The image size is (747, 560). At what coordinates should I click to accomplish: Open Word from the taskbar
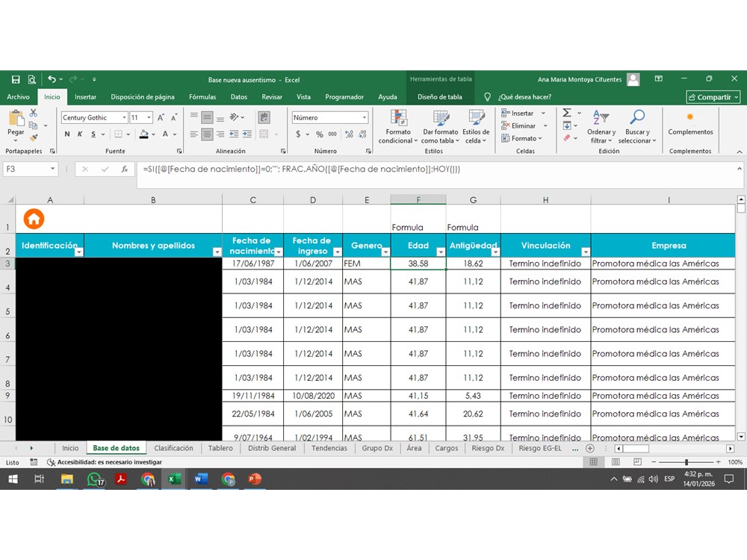pyautogui.click(x=201, y=479)
